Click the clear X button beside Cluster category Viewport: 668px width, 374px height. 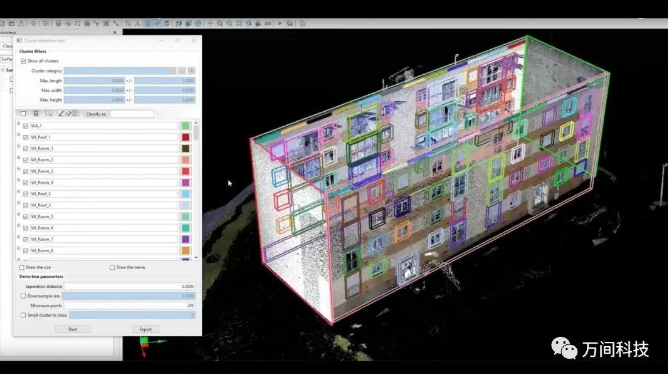(192, 71)
